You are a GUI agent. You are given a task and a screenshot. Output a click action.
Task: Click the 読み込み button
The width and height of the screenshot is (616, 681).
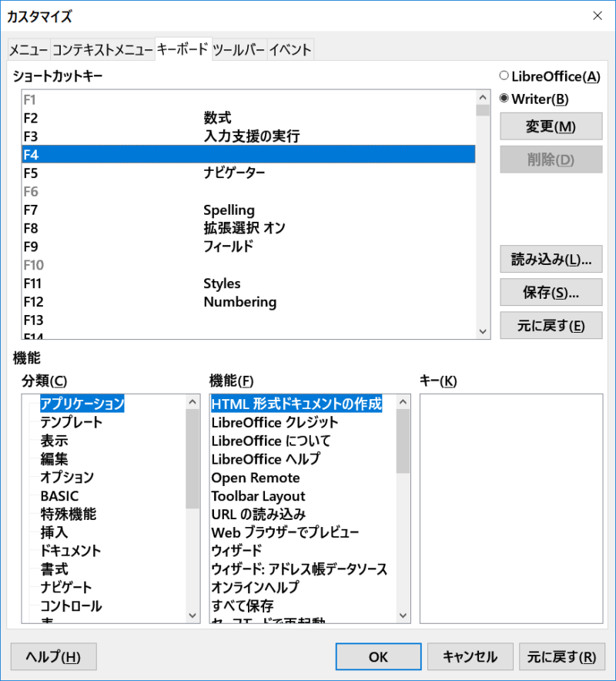pos(551,260)
